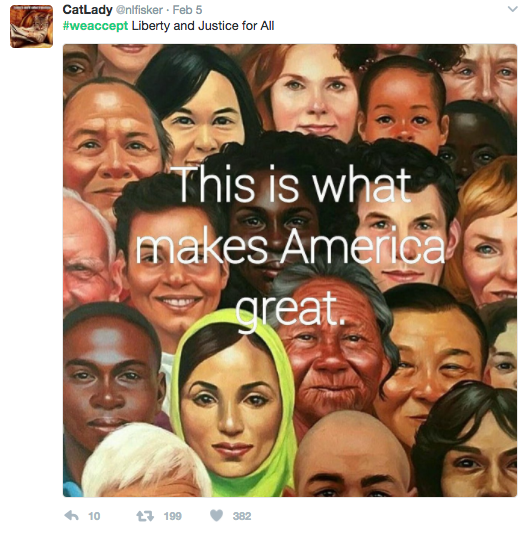The image size is (525, 533).
Task: Click the Feb 5 timestamp
Action: coord(187,10)
